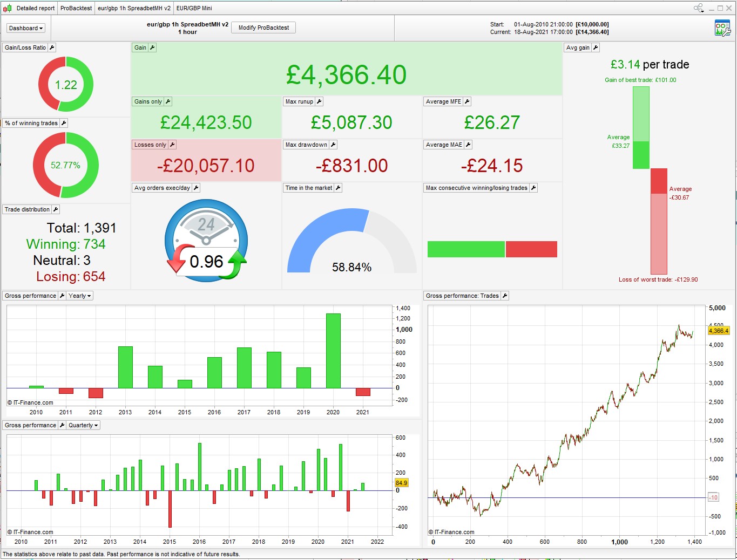Image resolution: width=737 pixels, height=560 pixels.
Task: Open wrench beside Gross performance Yearly chart
Action: (x=62, y=296)
